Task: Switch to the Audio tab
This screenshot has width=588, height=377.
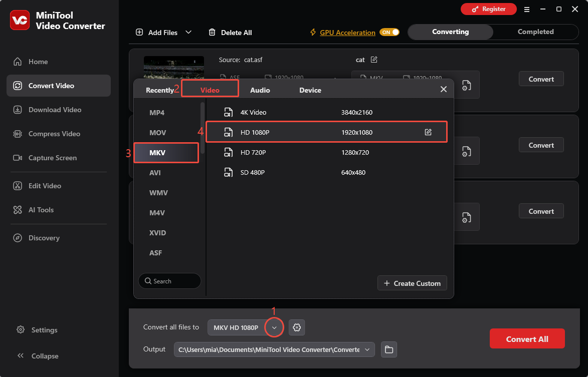Action: click(260, 90)
